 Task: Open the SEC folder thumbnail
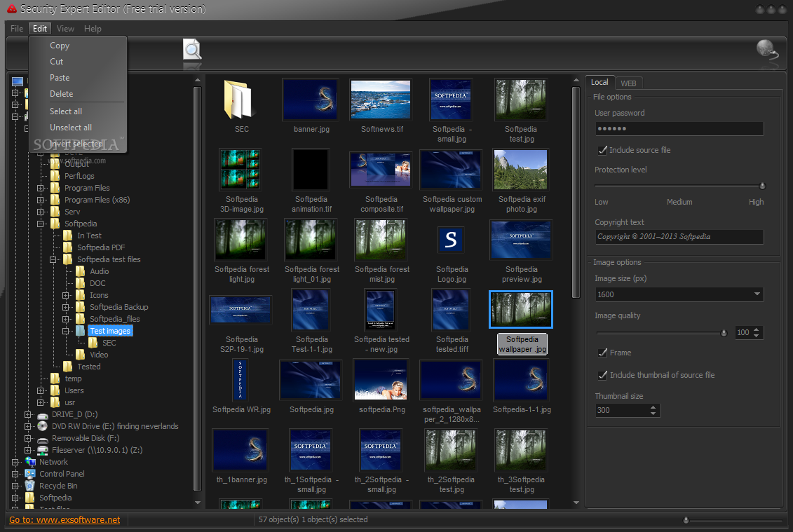pyautogui.click(x=238, y=99)
